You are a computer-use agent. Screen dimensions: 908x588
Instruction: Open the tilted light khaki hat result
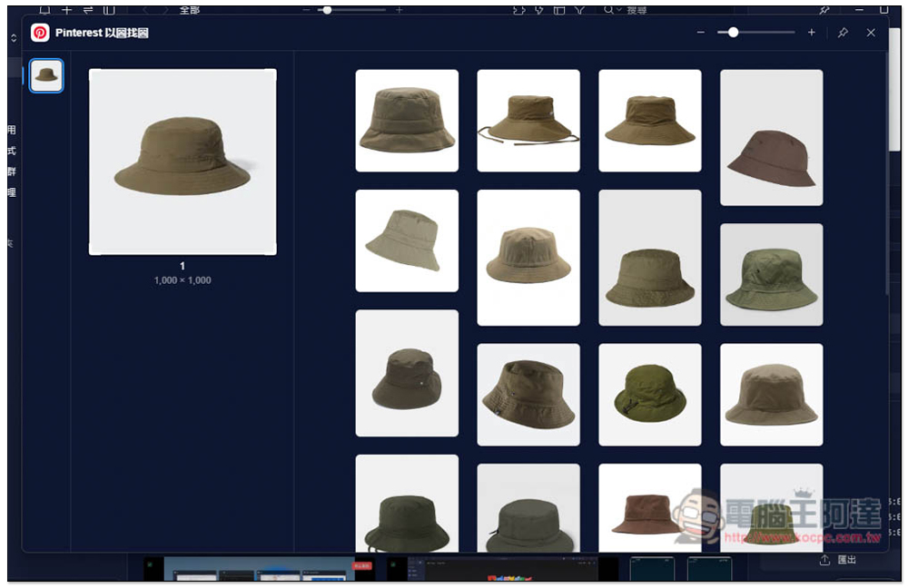407,240
